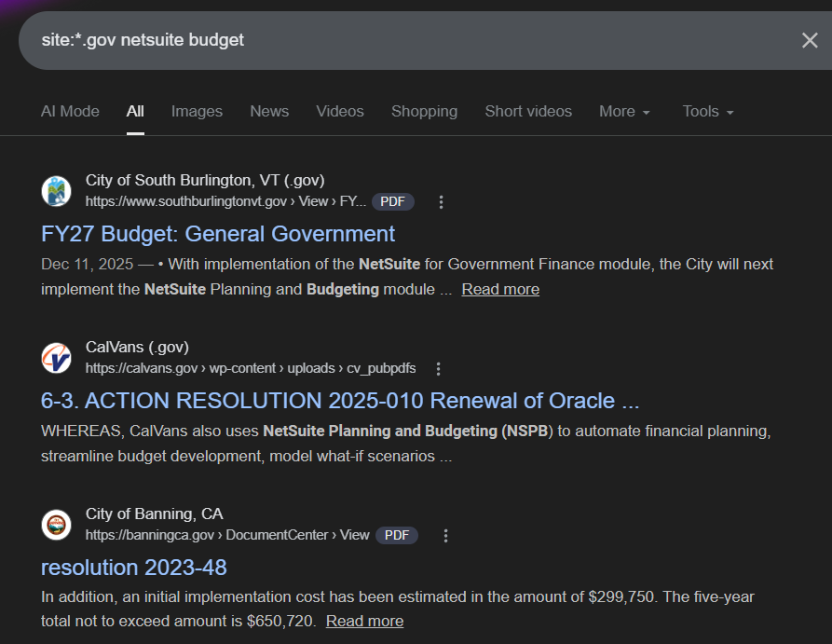Viewport: 832px width, 644px height.
Task: Click PDF badge on South Burlington result
Action: tap(392, 202)
